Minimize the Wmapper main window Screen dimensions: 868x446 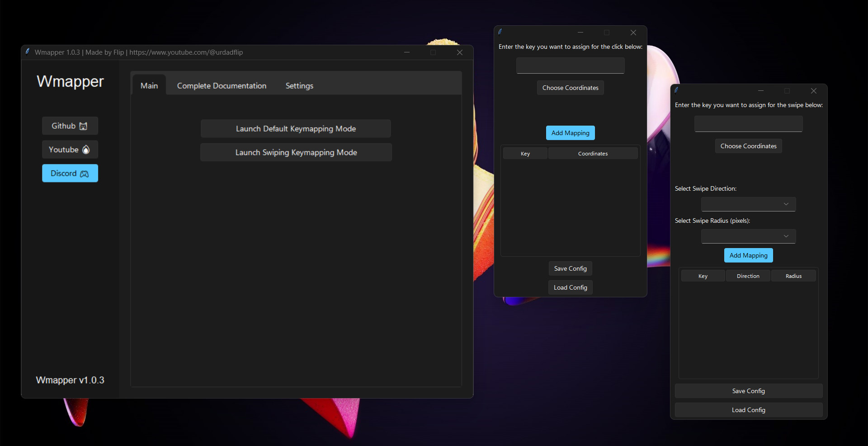(x=407, y=52)
